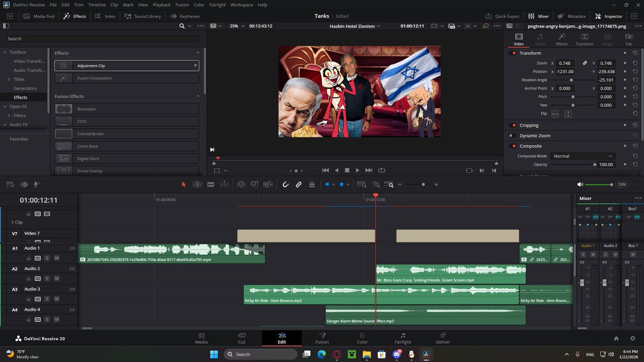
Task: Toggle DIM button above the Mixer
Action: coord(622,184)
